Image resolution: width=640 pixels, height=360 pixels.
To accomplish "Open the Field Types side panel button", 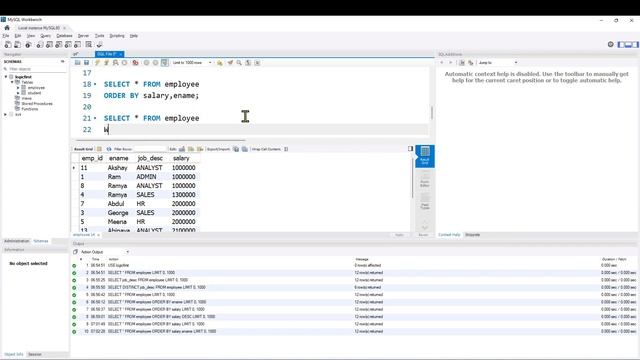I will pyautogui.click(x=425, y=201).
